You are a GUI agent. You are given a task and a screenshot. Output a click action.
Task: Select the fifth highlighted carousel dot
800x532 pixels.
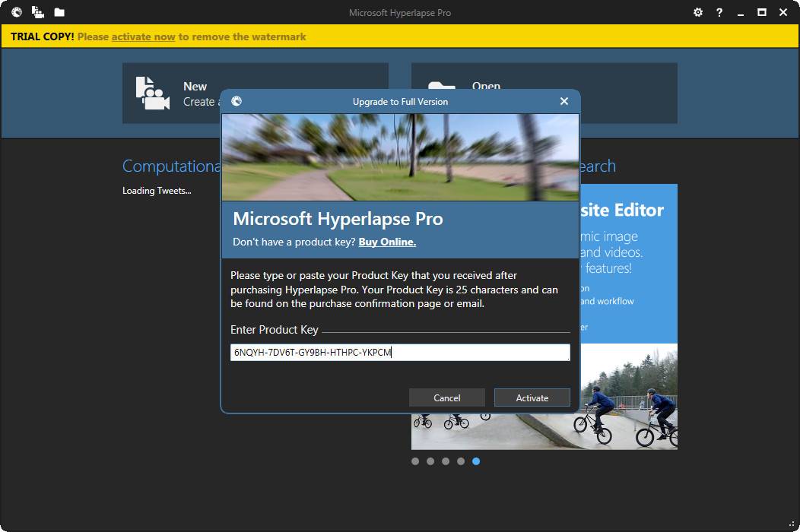[x=476, y=461]
